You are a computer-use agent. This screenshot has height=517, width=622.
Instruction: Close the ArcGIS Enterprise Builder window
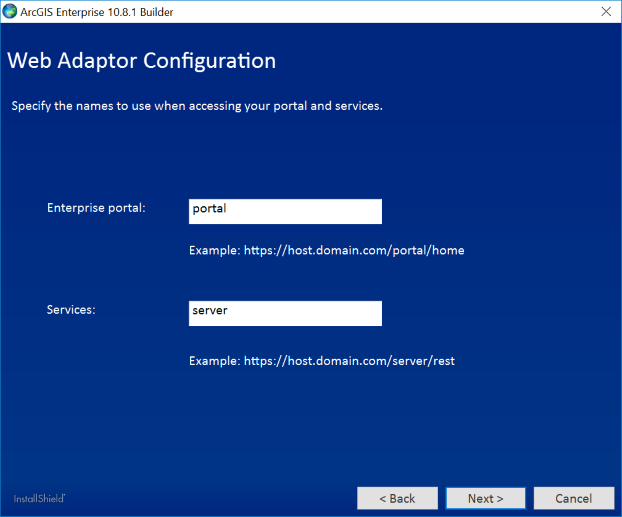[x=605, y=11]
